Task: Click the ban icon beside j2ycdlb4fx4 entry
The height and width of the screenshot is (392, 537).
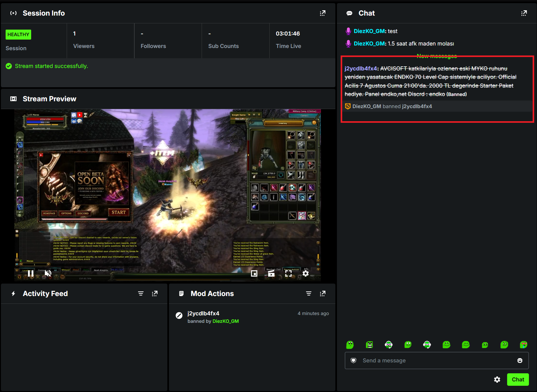Action: point(179,315)
